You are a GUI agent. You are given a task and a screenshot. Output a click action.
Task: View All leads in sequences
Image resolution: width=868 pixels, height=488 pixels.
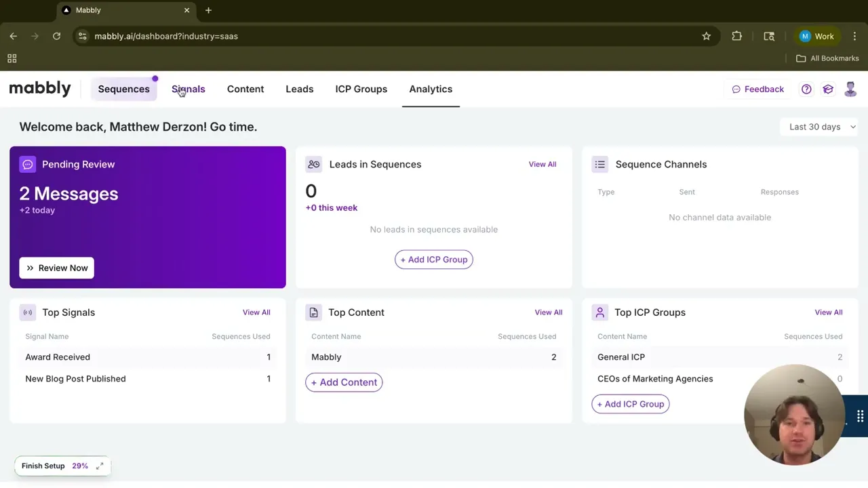(x=542, y=164)
